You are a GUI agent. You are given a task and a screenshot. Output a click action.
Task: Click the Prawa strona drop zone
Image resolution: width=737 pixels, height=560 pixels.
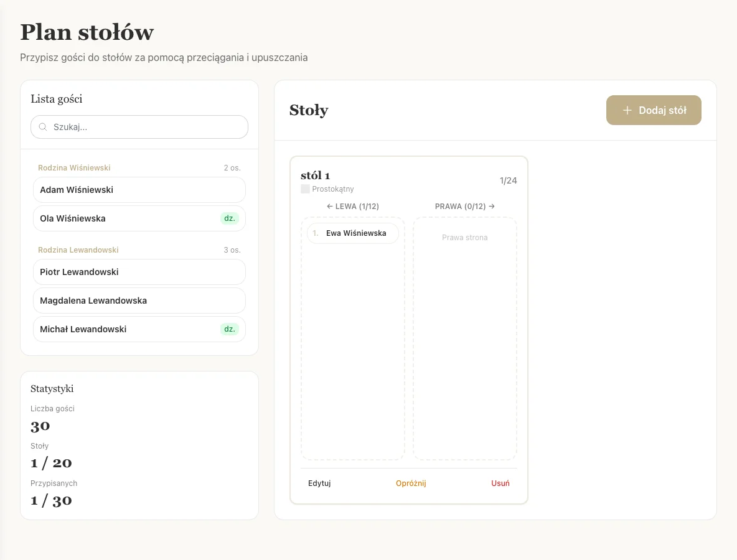coord(464,338)
